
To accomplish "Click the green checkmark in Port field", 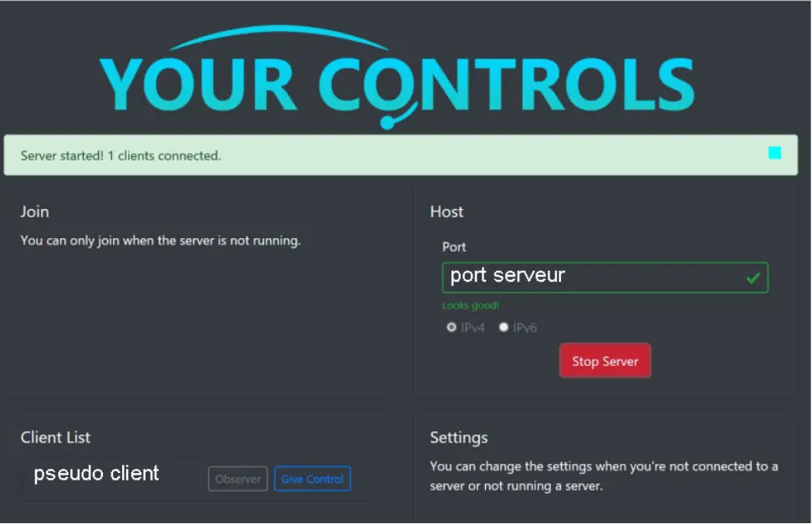I will click(x=753, y=278).
